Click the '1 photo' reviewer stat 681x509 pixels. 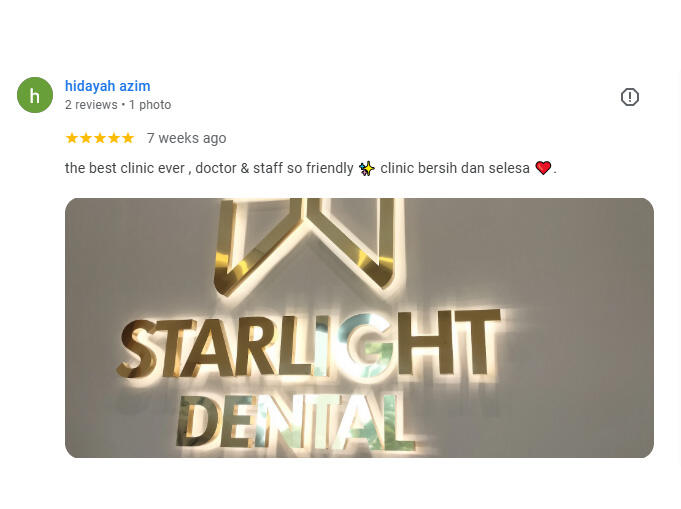point(150,105)
